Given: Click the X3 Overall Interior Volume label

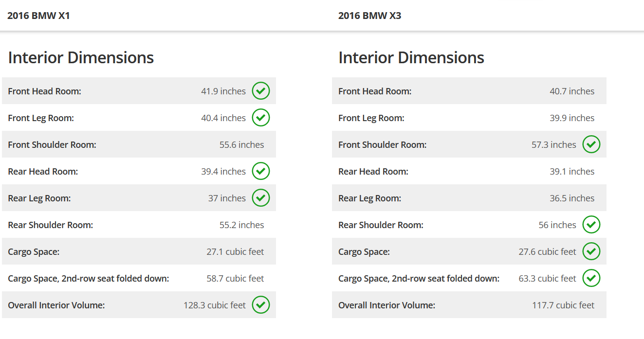Looking at the screenshot, I should click(387, 305).
